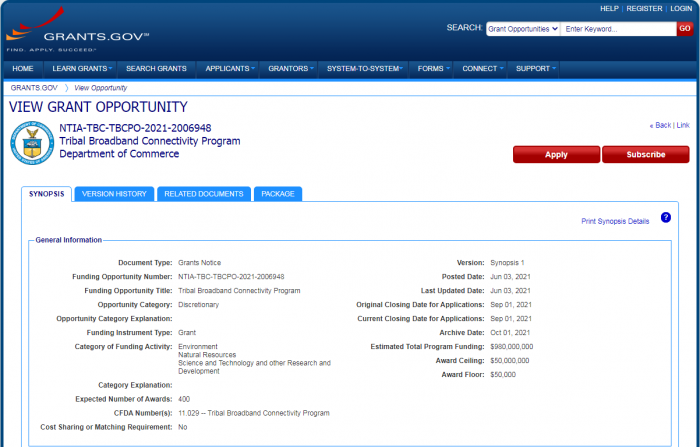700x447 pixels.
Task: Expand the GRANTORS menu
Action: coord(290,69)
